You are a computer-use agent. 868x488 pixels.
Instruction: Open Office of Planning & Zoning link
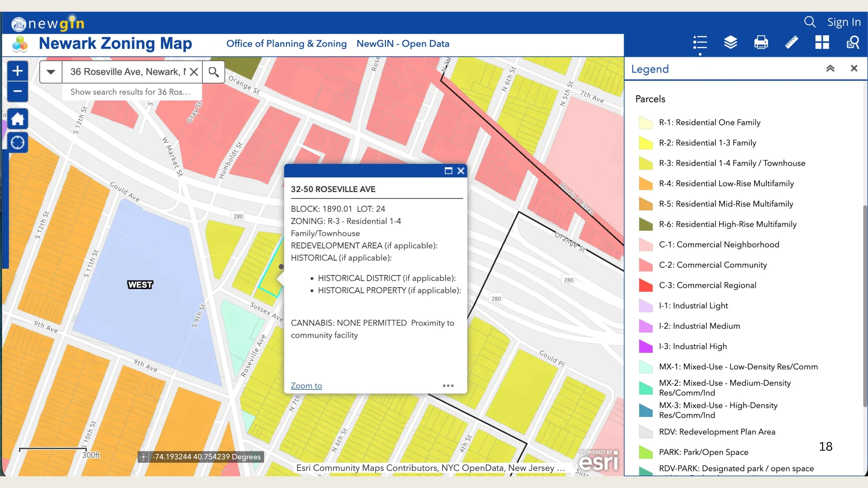[286, 44]
